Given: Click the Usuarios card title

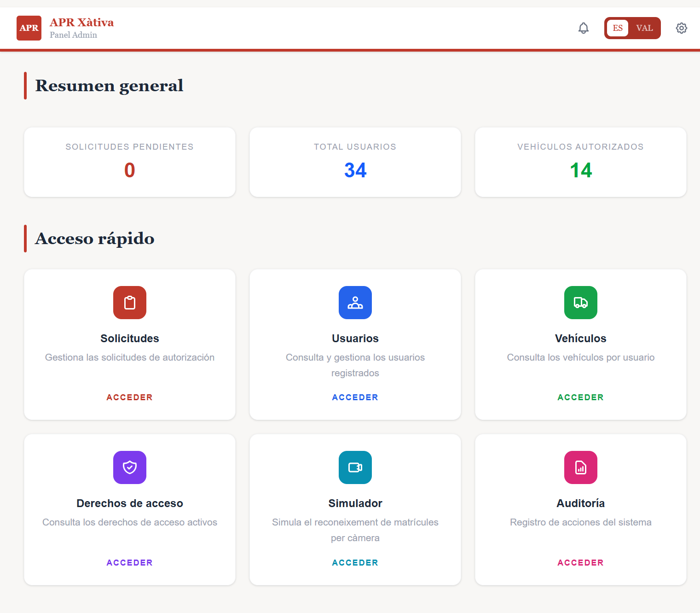Looking at the screenshot, I should [x=355, y=339].
